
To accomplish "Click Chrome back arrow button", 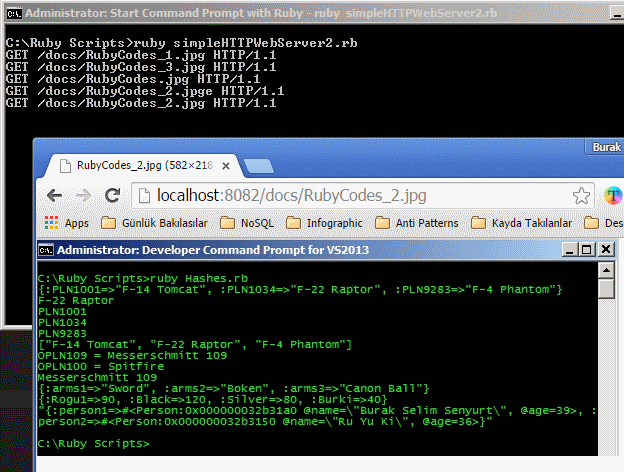I will 55,195.
